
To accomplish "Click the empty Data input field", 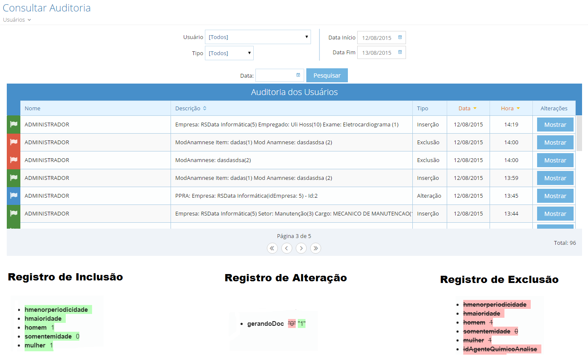I will pos(280,75).
